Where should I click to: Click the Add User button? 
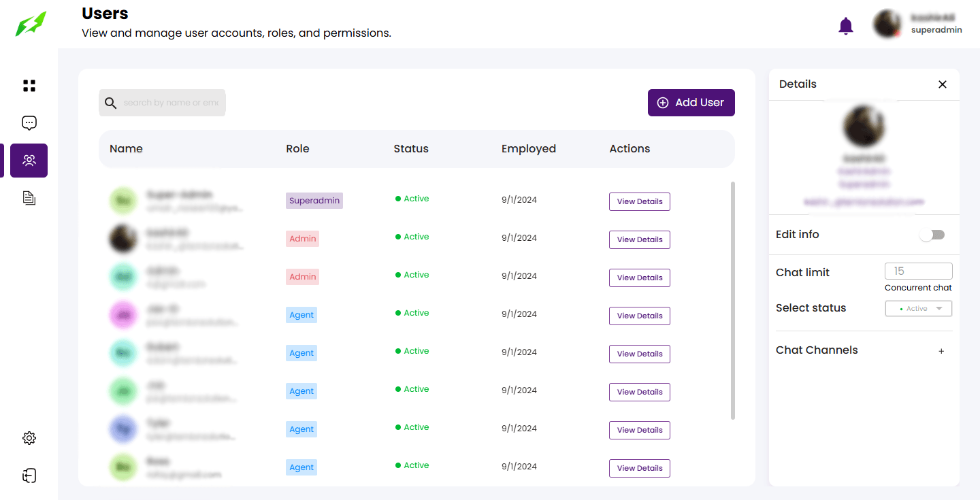(691, 103)
